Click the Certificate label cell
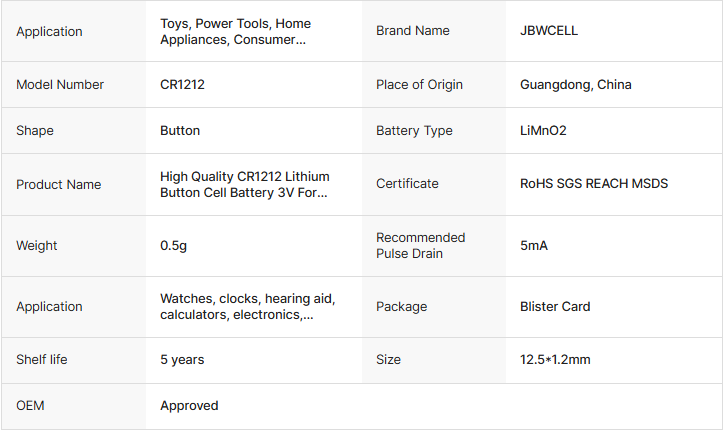The width and height of the screenshot is (726, 432). pos(407,184)
